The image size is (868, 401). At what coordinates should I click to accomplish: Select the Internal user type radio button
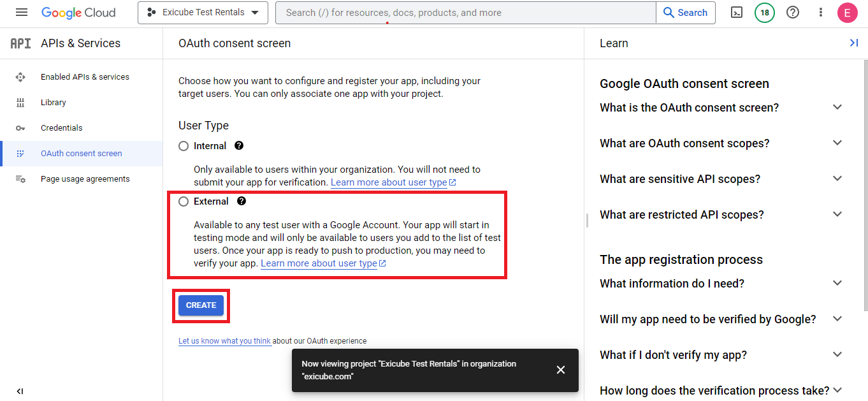[x=184, y=146]
